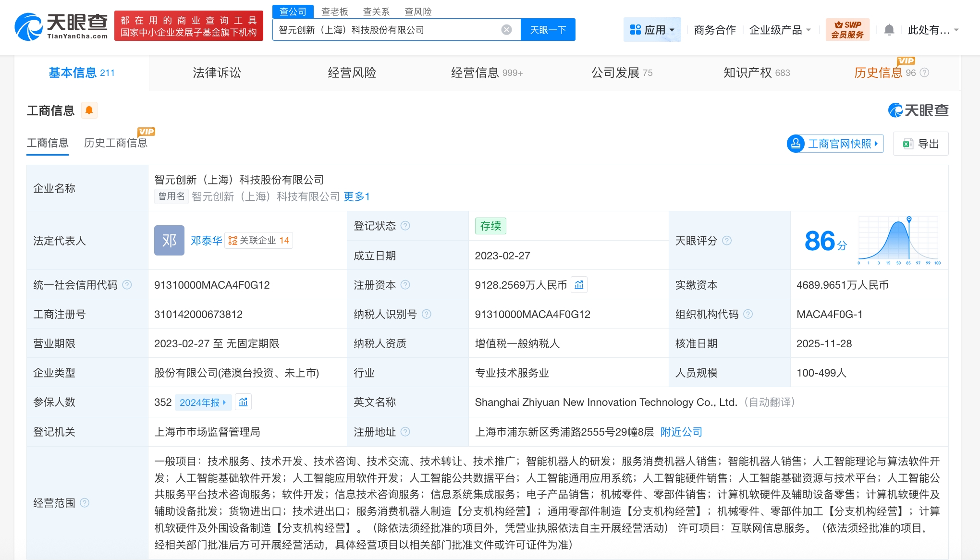Click chart icon next to 注册资本 amount
This screenshot has width=980, height=560.
(579, 285)
